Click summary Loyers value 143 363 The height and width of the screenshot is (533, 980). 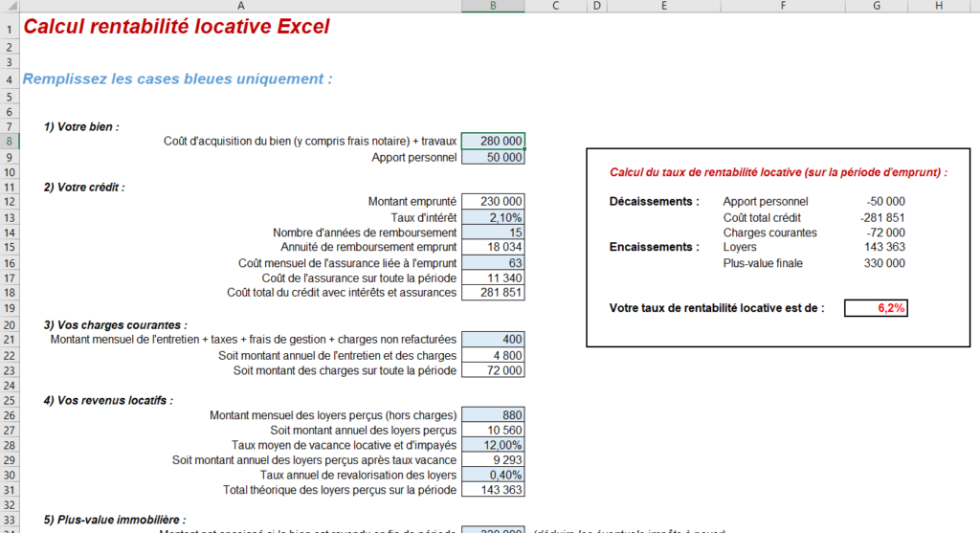[x=884, y=247]
